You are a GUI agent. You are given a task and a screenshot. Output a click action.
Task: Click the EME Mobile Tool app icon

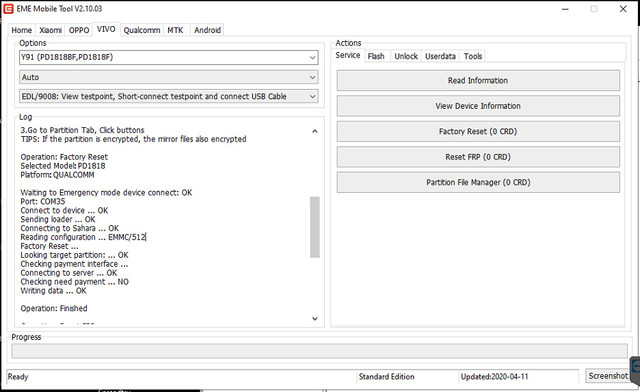[x=8, y=9]
